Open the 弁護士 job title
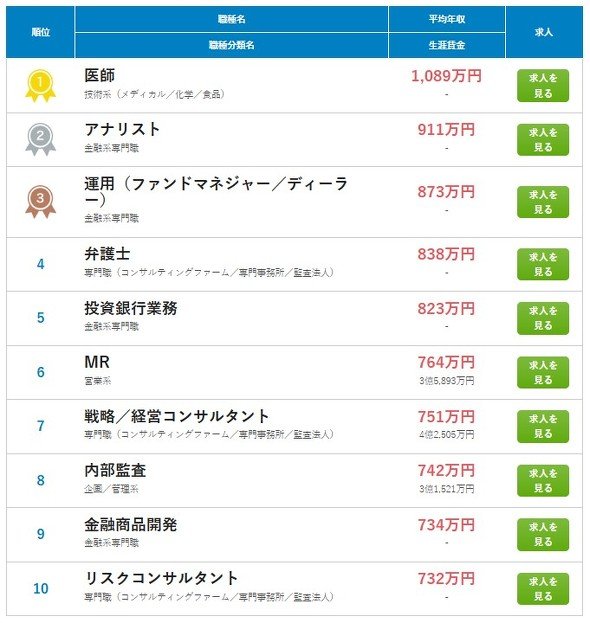 click(x=107, y=254)
